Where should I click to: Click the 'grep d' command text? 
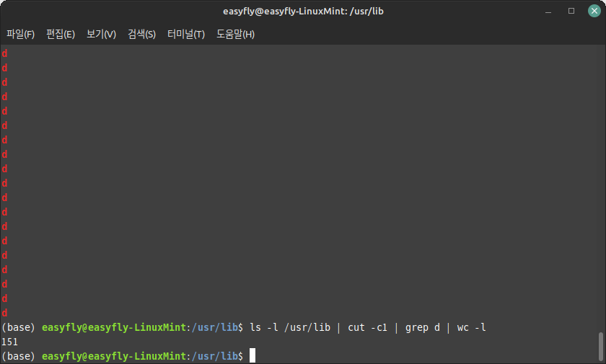pyautogui.click(x=423, y=328)
